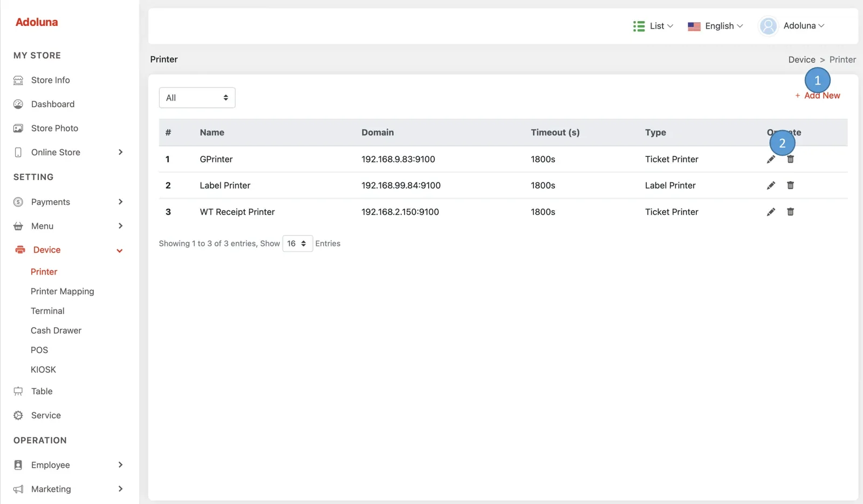Click the Employee badge icon
The width and height of the screenshot is (863, 504).
[18, 465]
